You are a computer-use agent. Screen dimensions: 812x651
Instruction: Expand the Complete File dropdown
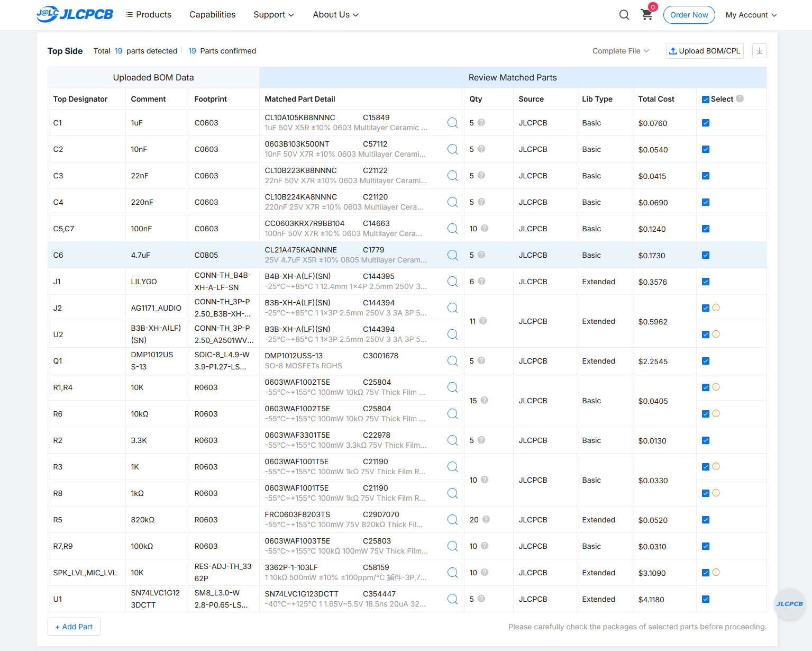(x=621, y=51)
